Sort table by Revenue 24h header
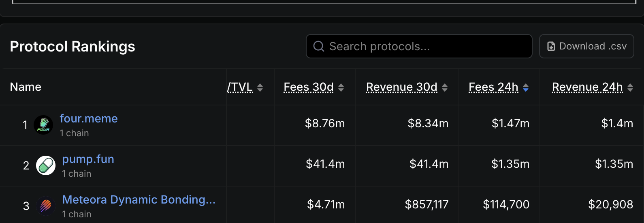 point(587,87)
